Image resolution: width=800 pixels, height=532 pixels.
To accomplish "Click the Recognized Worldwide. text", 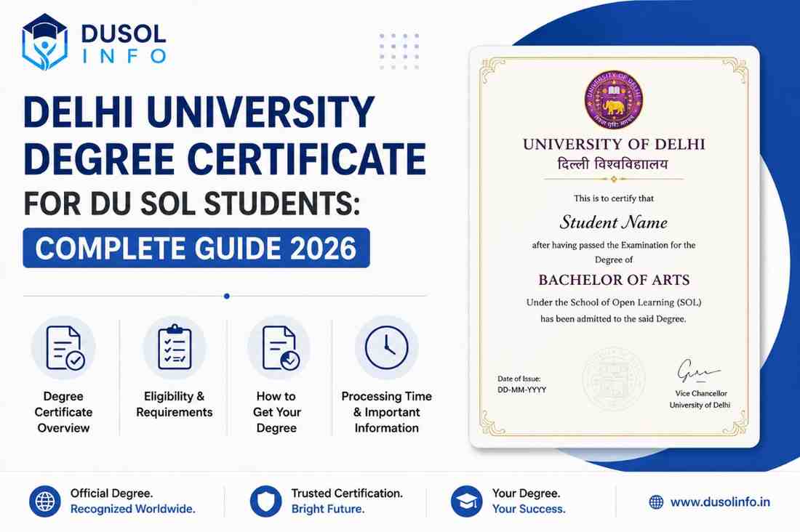I will pyautogui.click(x=132, y=509).
